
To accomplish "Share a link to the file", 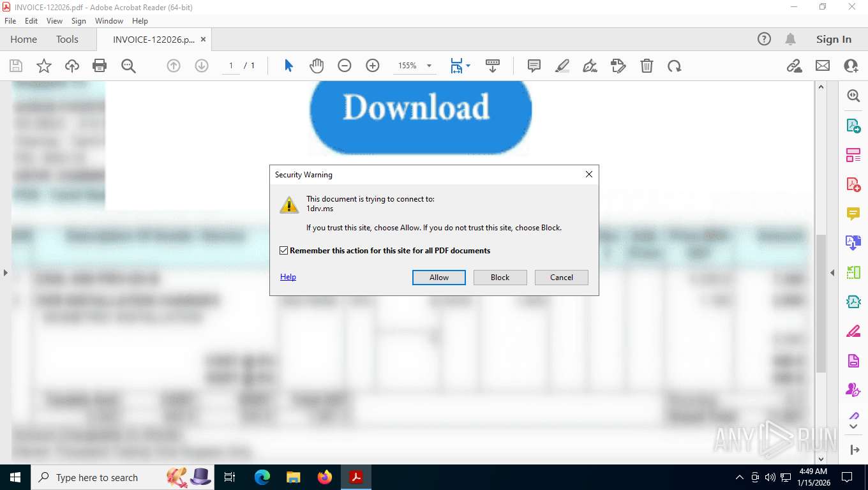I will tap(795, 66).
